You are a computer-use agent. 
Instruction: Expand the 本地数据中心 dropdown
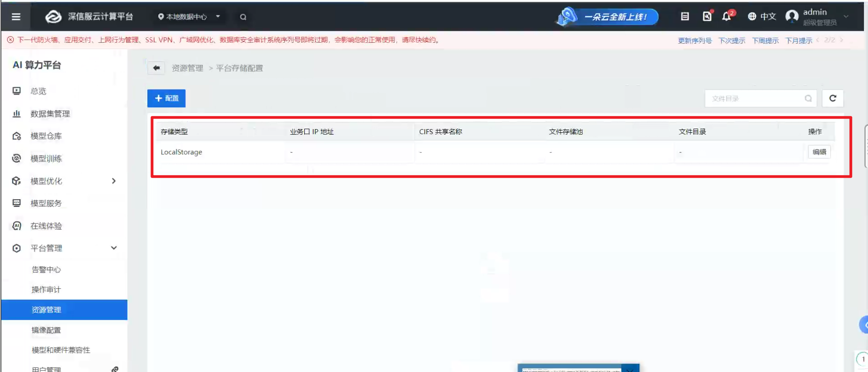click(x=189, y=17)
